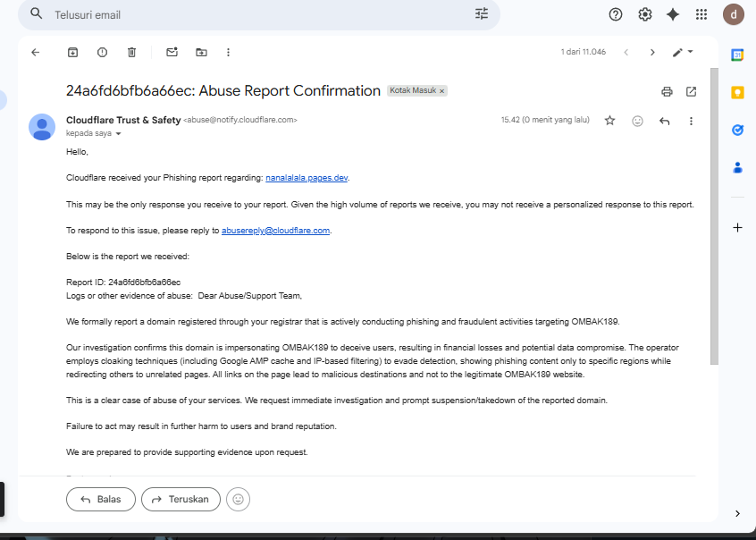Delete this email with trash icon

coord(131,52)
